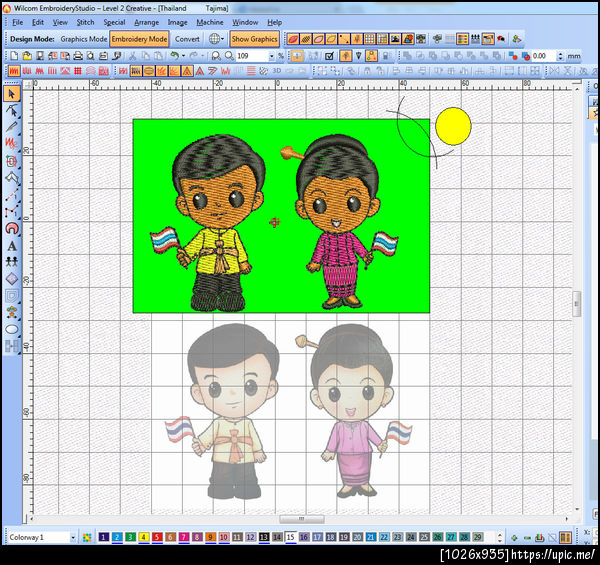The width and height of the screenshot is (600, 565).
Task: Save the design using disk icon
Action: (x=39, y=56)
